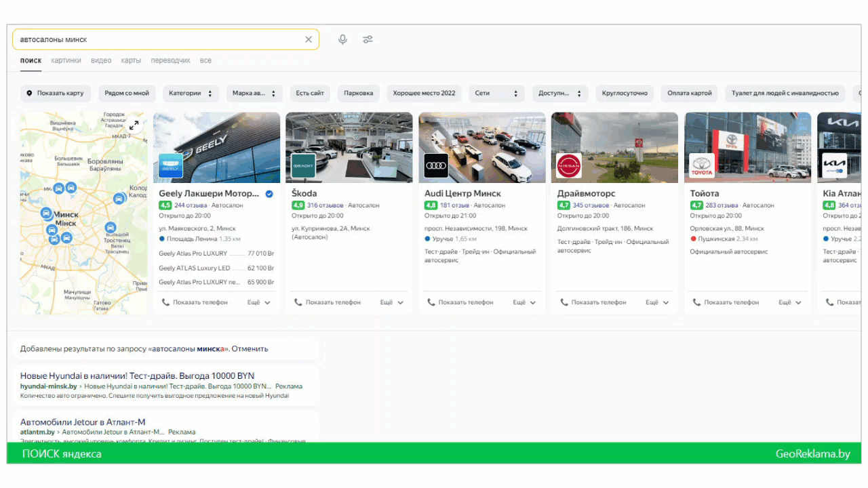The image size is (868, 488).
Task: Open 244 отзыва reviews for Geely
Action: (190, 205)
